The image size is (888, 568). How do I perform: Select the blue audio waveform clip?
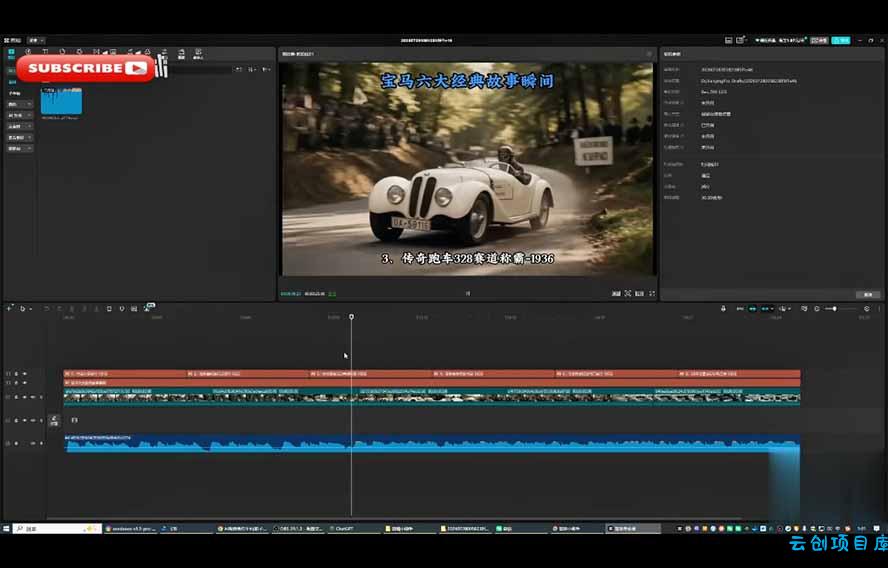432,443
